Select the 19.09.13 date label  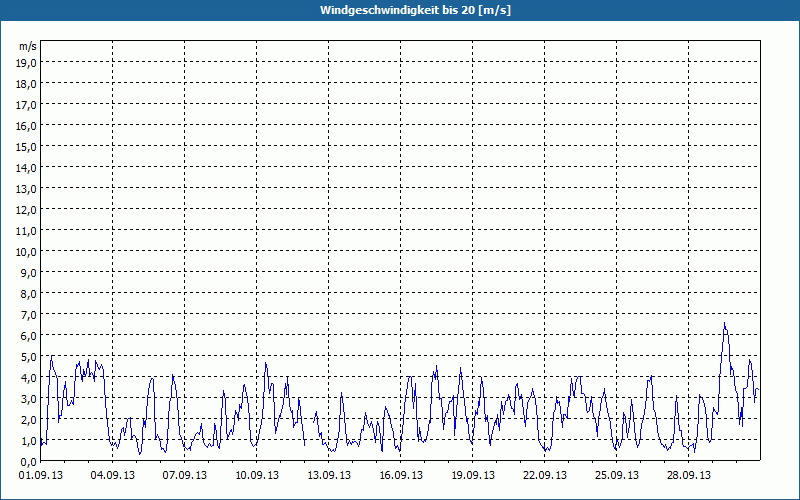(x=472, y=476)
